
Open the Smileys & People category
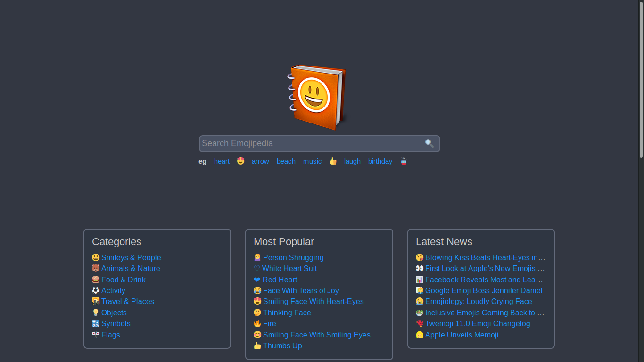tap(131, 257)
